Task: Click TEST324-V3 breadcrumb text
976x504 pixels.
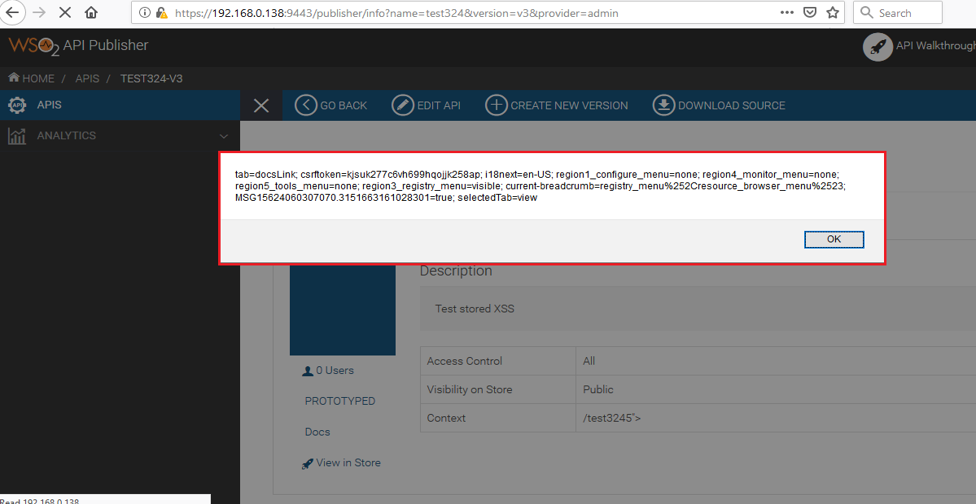Action: 151,78
